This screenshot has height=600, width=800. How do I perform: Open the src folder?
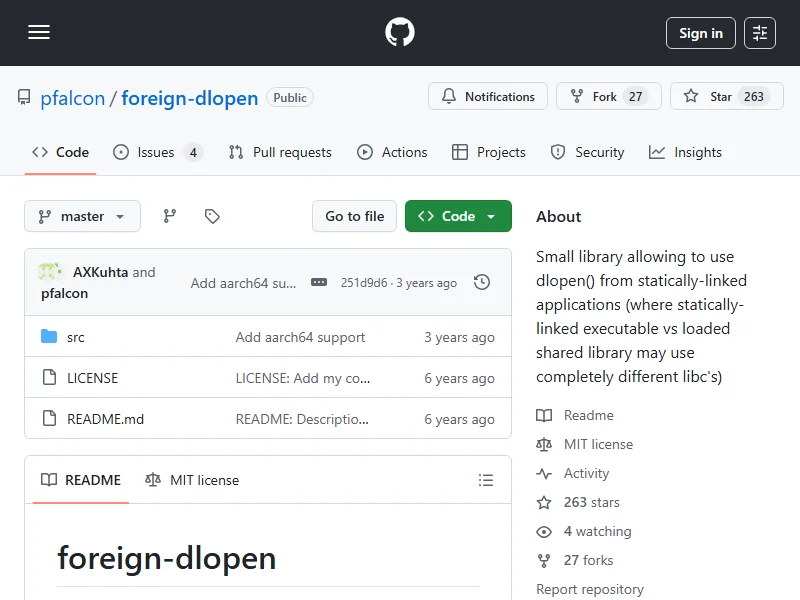[x=76, y=337]
